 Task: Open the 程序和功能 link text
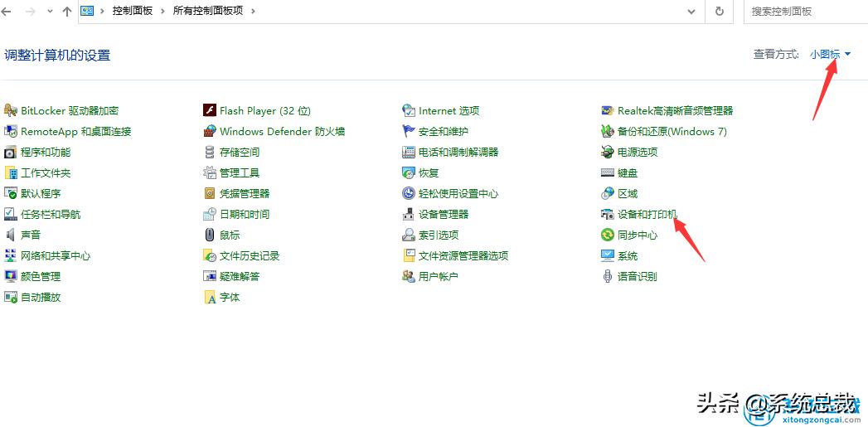[46, 153]
